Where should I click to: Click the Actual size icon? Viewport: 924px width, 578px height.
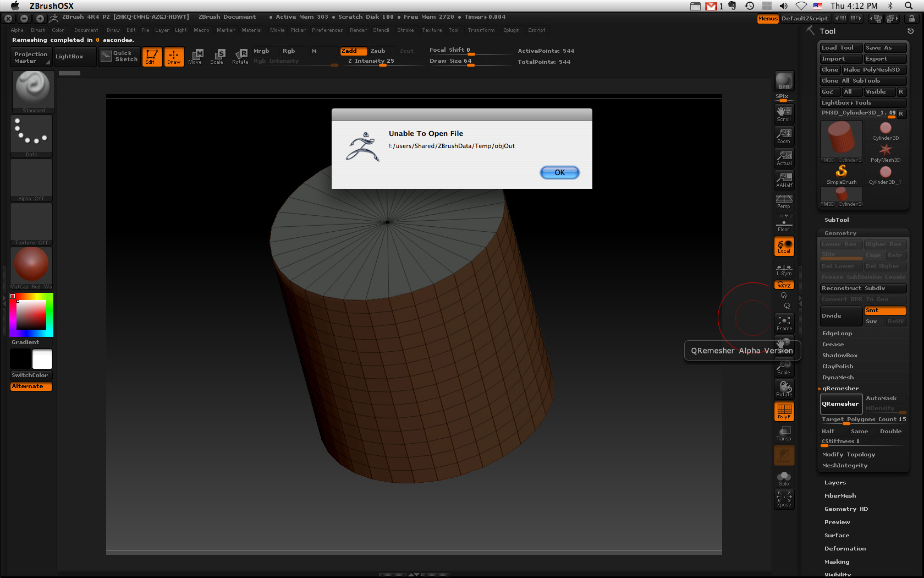coord(784,157)
